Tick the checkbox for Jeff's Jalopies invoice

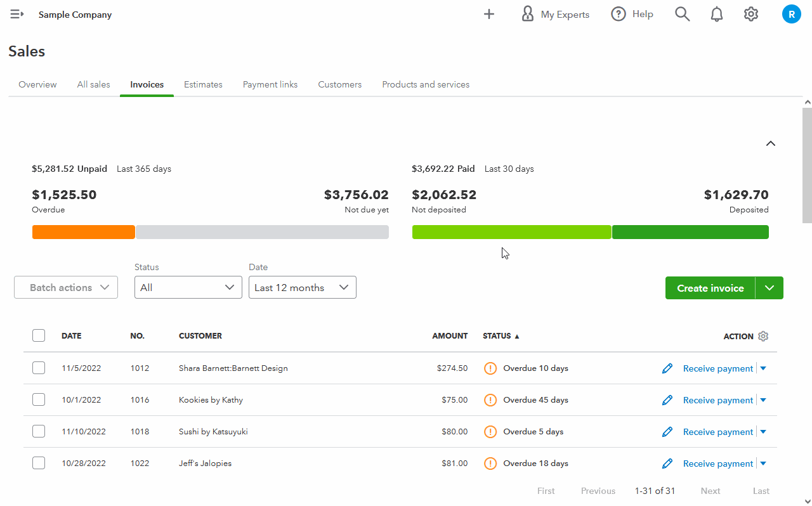coord(39,464)
